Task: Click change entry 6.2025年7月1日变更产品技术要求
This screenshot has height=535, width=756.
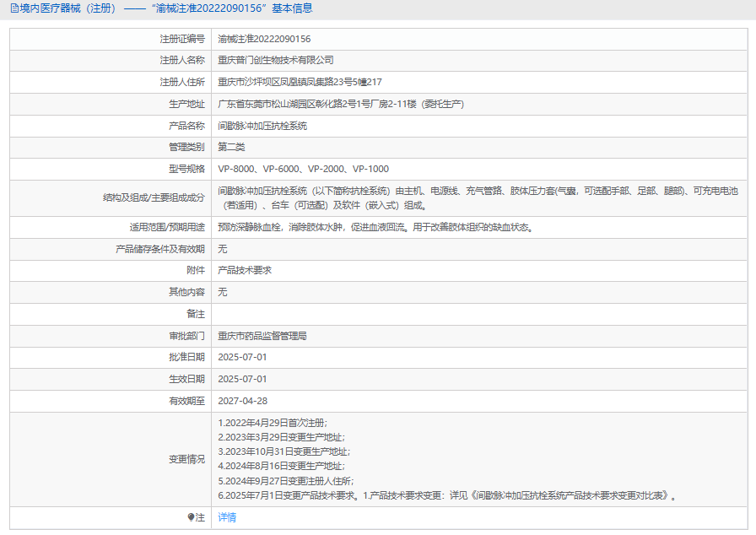Action: 447,495
